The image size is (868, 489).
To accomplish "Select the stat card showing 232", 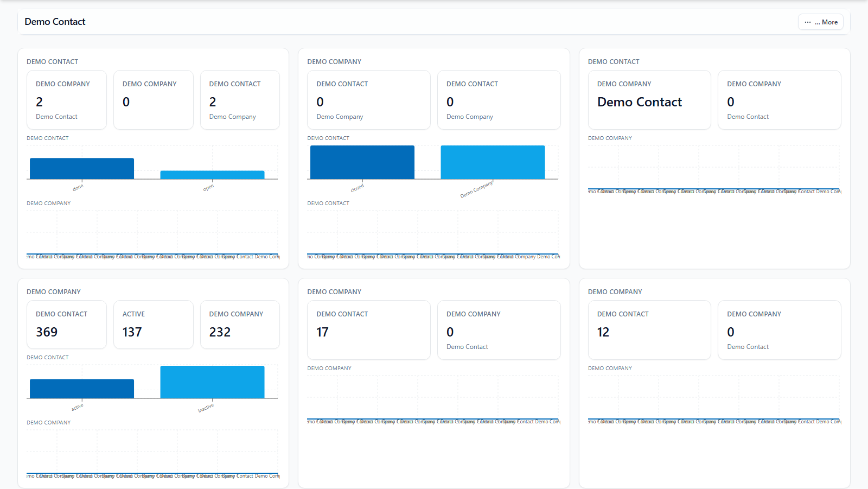I will click(x=240, y=325).
